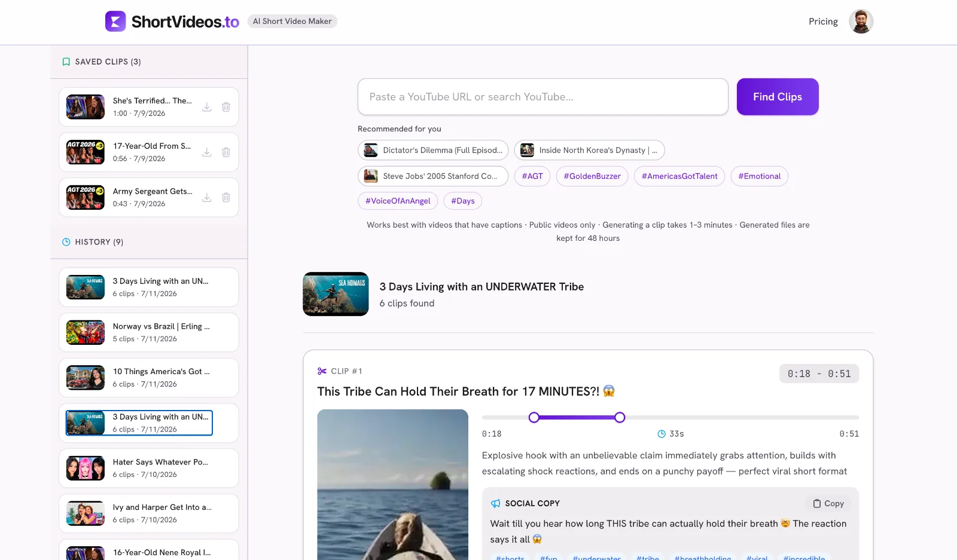Click the AI Short Video Maker badge
The height and width of the screenshot is (560, 957).
pyautogui.click(x=292, y=22)
